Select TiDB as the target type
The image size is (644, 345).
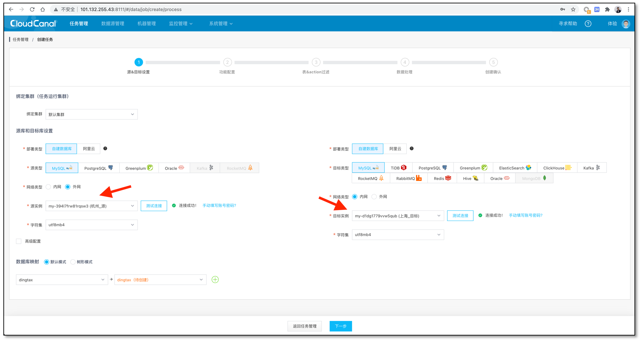[398, 167]
